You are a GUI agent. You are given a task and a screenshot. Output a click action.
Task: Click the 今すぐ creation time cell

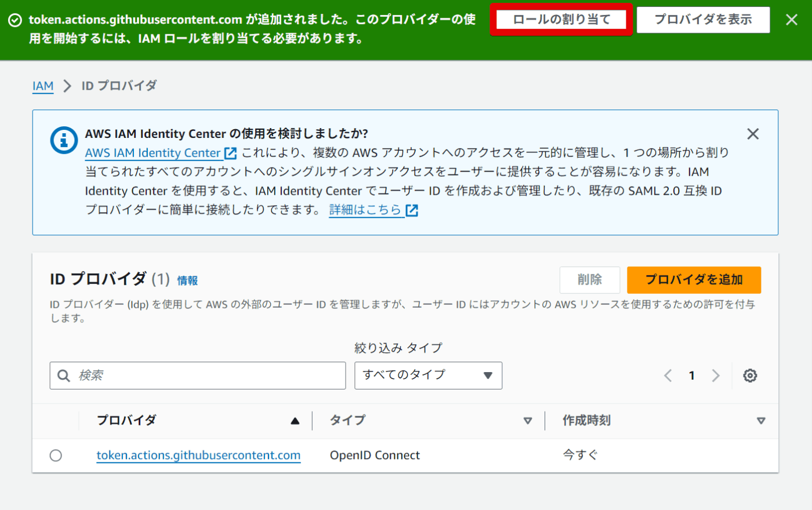pos(580,456)
